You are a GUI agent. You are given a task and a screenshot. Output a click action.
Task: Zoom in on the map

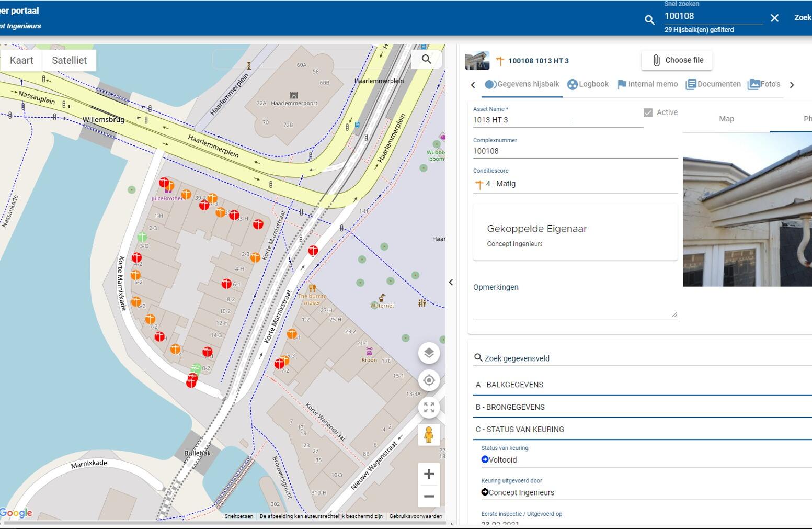tap(429, 474)
